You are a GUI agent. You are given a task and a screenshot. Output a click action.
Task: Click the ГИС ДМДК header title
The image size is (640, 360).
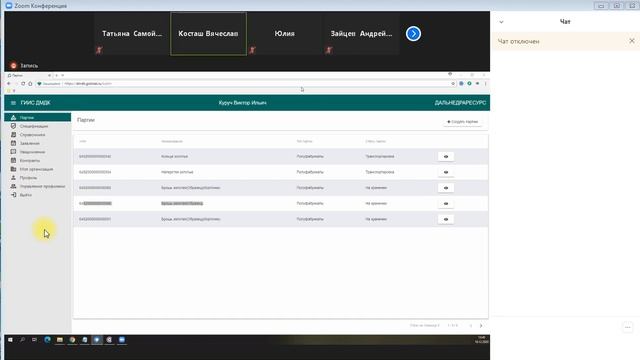click(36, 103)
